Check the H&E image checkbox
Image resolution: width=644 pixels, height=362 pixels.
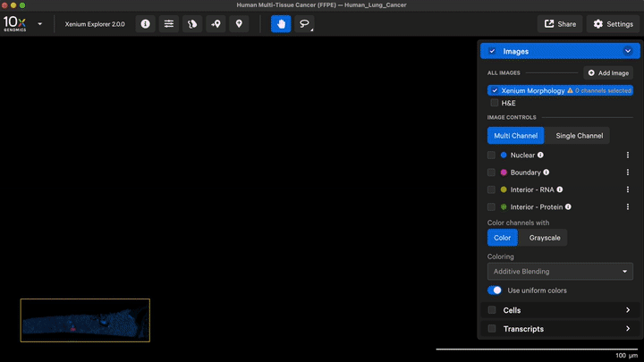[x=494, y=103]
